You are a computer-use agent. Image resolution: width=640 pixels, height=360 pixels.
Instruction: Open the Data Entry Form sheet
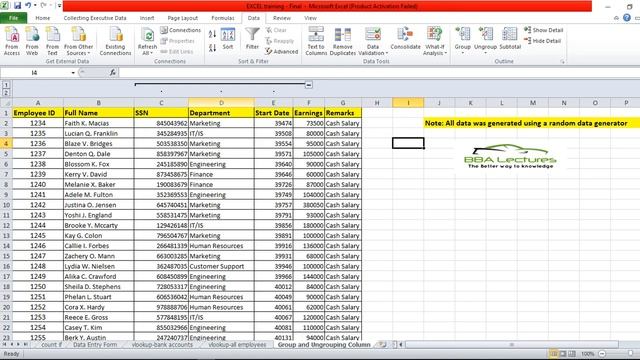coord(95,344)
